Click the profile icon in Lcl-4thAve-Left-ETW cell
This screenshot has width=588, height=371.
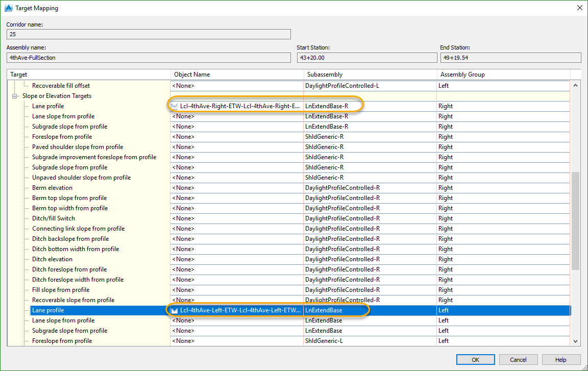pos(176,310)
